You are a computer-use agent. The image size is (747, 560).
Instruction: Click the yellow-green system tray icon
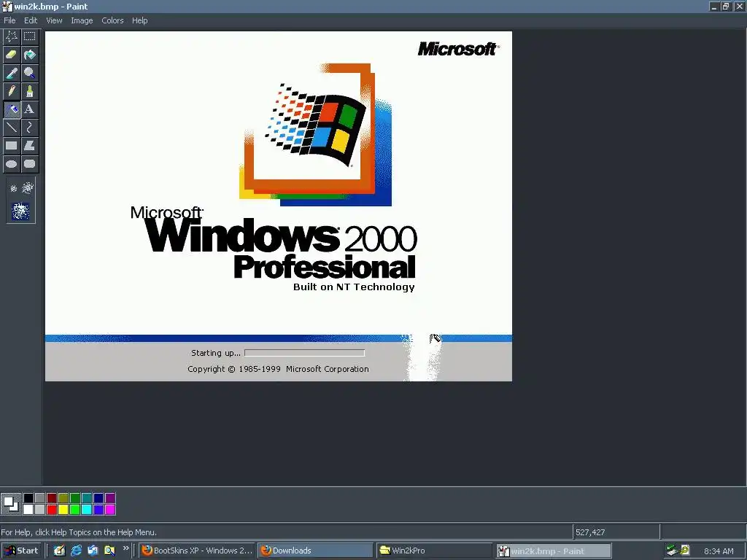point(685,550)
